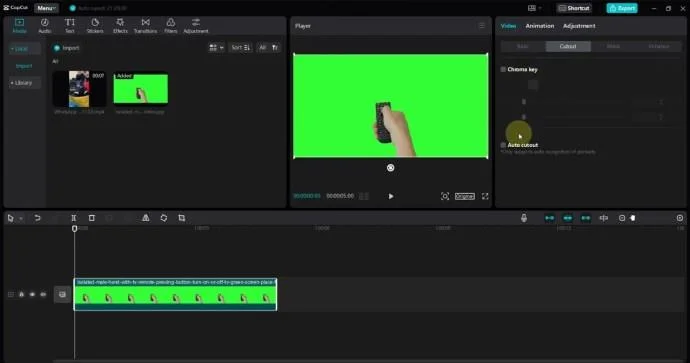
Task: Enter fullscreen preview mode
Action: tap(485, 196)
